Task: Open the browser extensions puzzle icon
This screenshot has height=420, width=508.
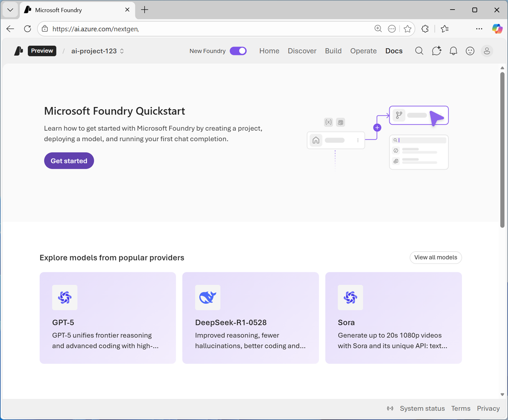Action: click(x=425, y=29)
